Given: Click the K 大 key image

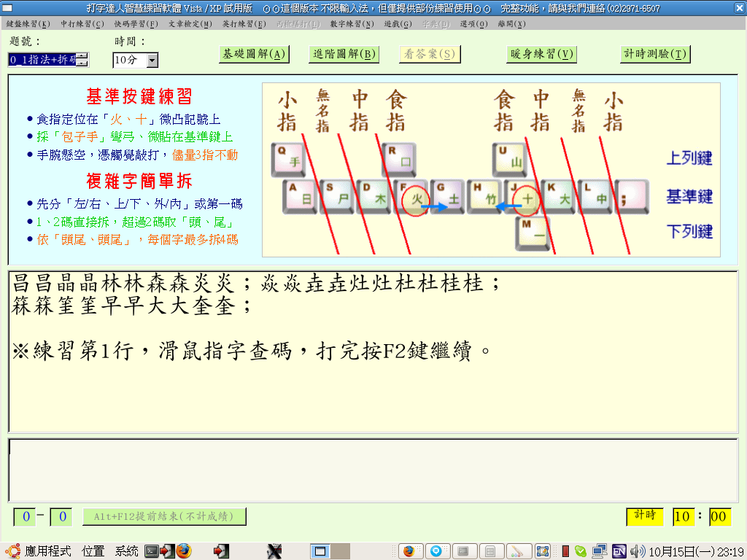Looking at the screenshot, I should [x=559, y=197].
